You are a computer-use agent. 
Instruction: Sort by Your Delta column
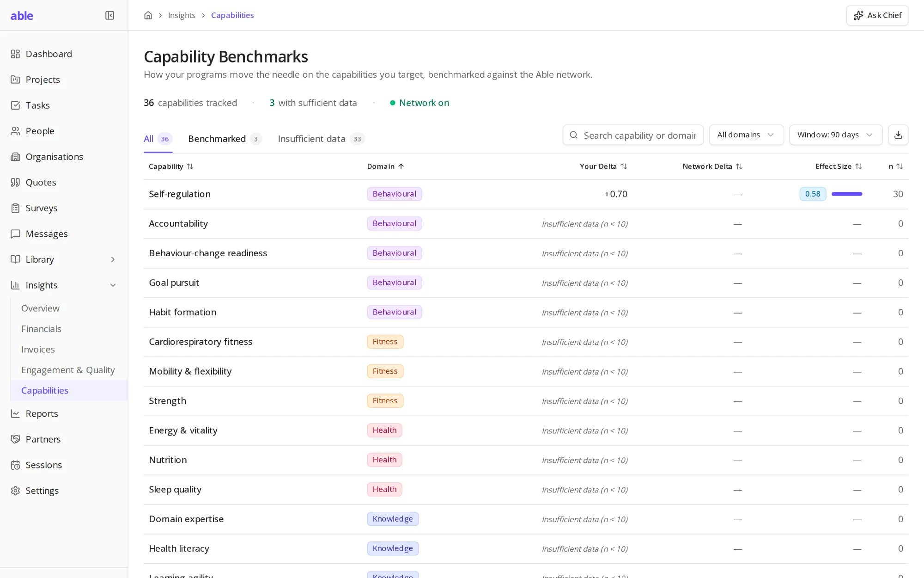[603, 166]
